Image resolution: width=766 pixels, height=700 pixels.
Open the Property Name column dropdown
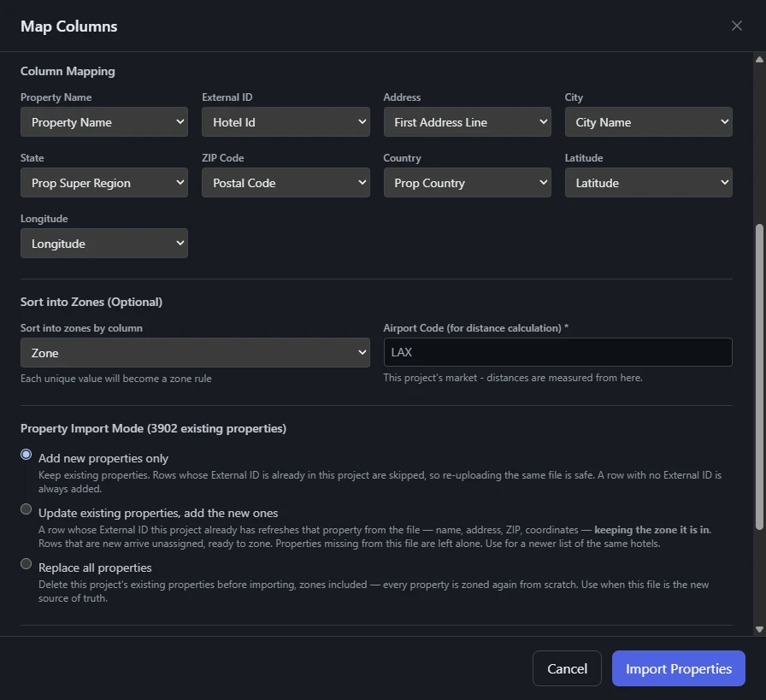[x=104, y=122]
